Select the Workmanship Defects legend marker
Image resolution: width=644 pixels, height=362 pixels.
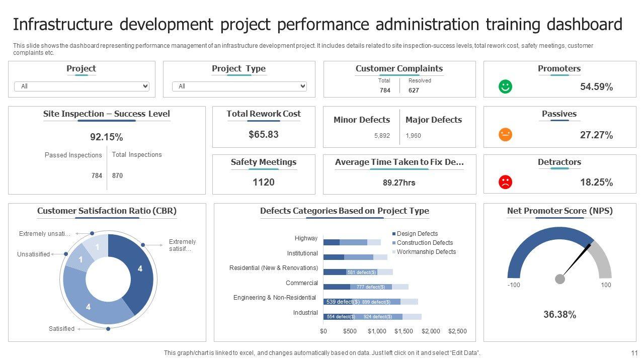[x=393, y=252]
